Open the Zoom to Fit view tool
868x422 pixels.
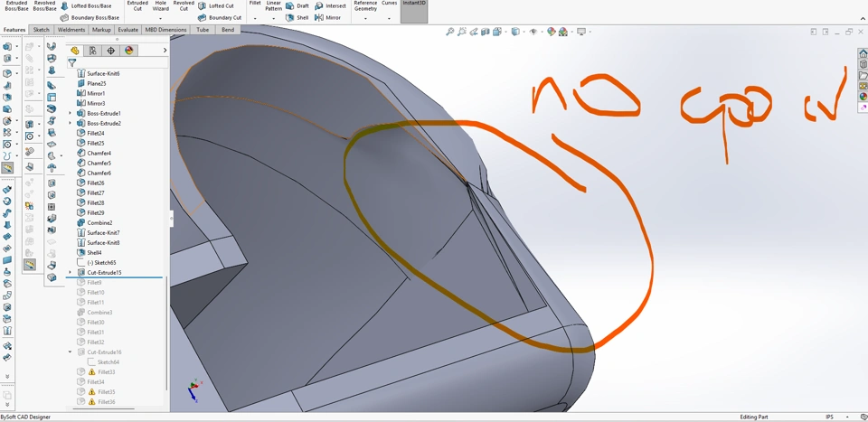450,32
